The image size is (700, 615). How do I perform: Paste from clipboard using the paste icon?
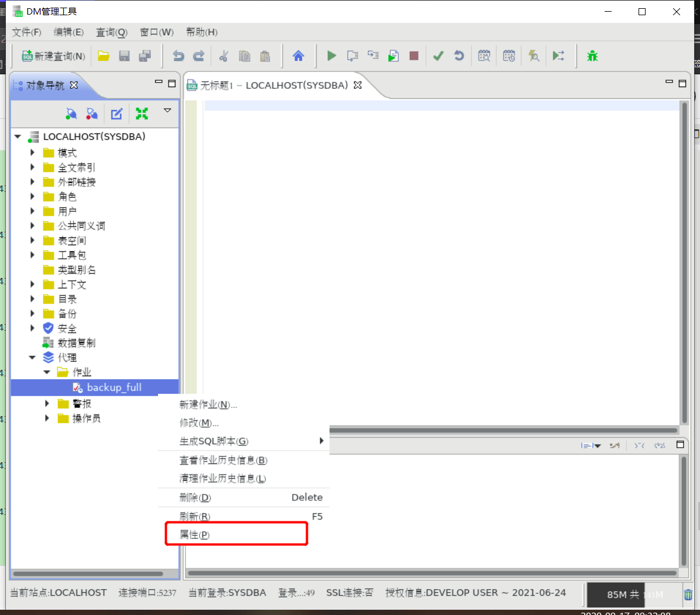(x=264, y=56)
